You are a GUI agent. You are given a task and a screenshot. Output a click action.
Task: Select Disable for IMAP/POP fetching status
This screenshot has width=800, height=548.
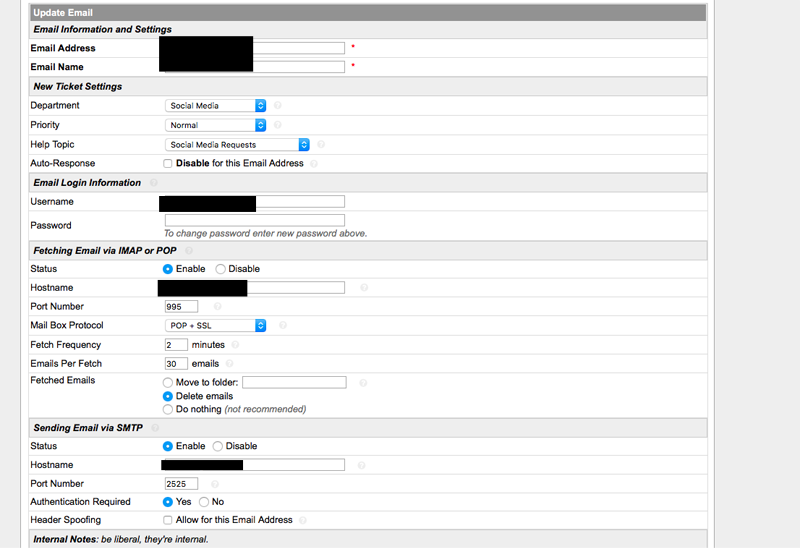click(x=220, y=269)
